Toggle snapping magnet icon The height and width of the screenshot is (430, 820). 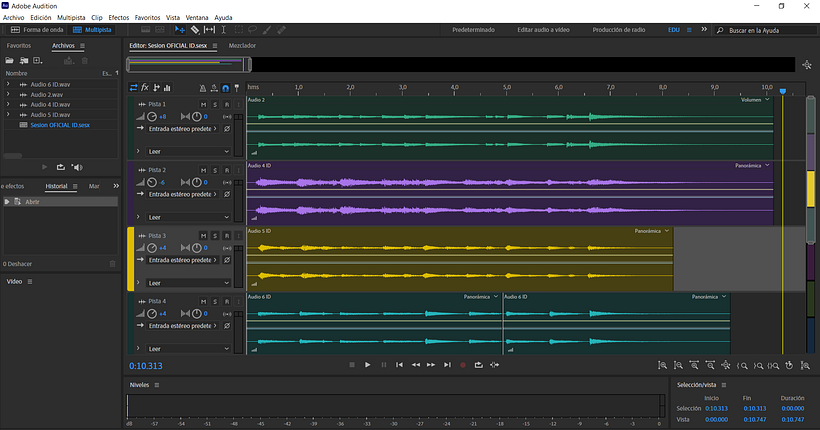click(225, 88)
